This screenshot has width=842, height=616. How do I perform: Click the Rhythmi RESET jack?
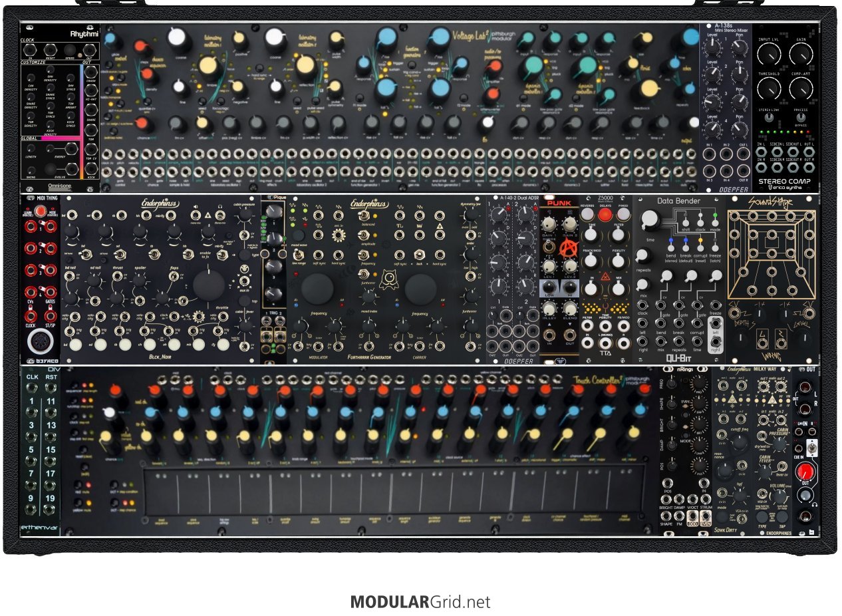point(51,49)
